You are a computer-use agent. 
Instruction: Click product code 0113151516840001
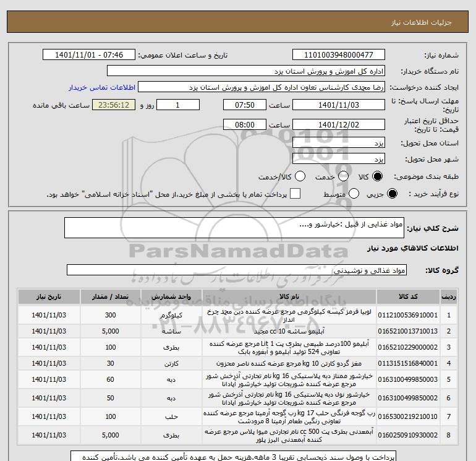click(408, 363)
